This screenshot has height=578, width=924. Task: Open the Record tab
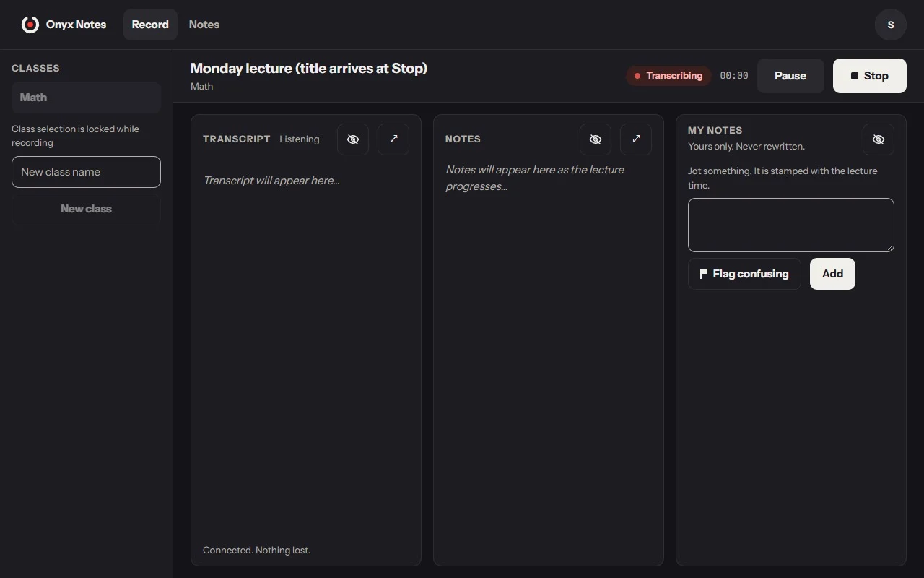(150, 25)
